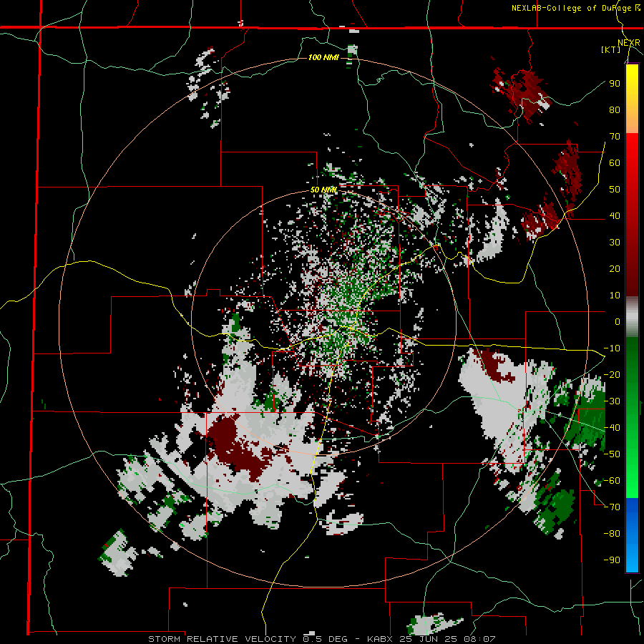The width and height of the screenshot is (644, 644).
Task: Click the positive 60 knot legend value
Action: (615, 162)
